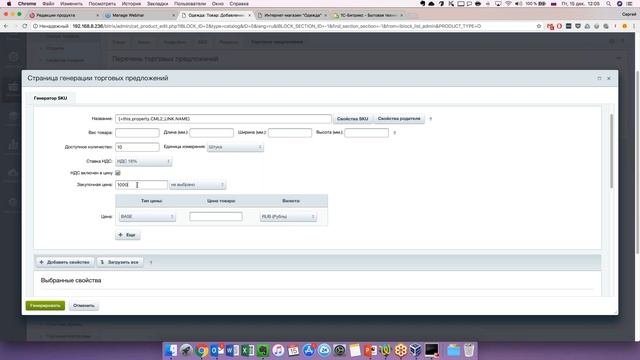Open Finder from the dock
Screen dimensions: 640x360
(171, 350)
